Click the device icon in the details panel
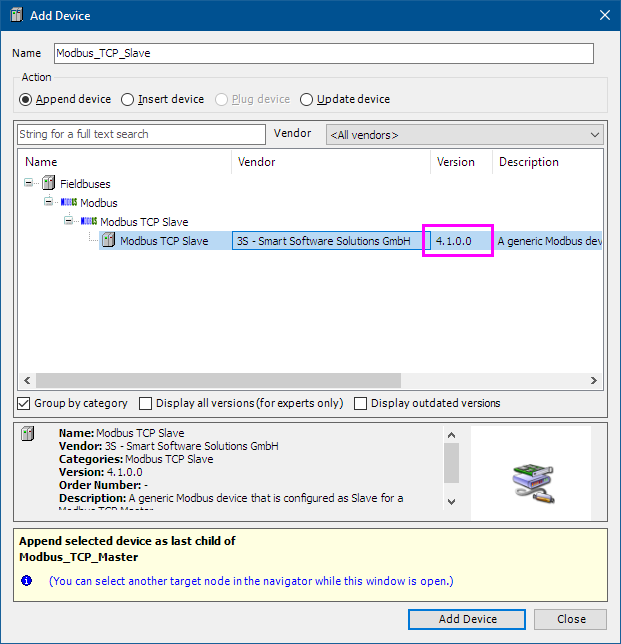Screen dimensions: 621x644 pyautogui.click(x=28, y=433)
